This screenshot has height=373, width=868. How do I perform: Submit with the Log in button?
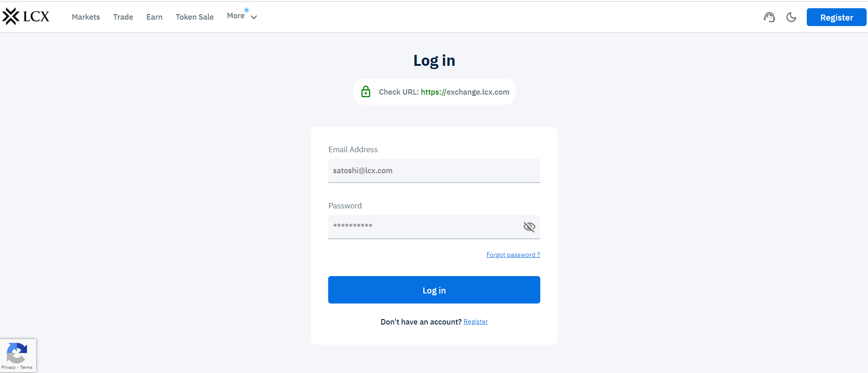434,290
